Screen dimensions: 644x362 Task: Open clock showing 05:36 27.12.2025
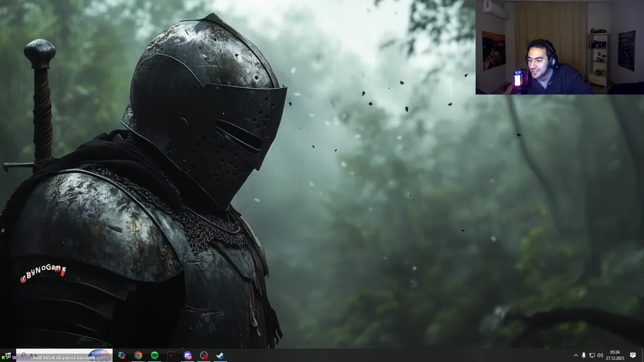click(x=615, y=355)
